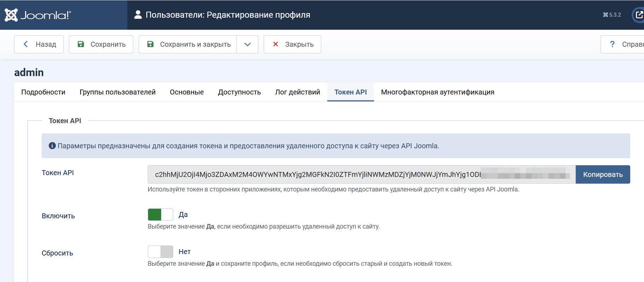
Task: Switch to Группы пользователей tab
Action: point(117,92)
